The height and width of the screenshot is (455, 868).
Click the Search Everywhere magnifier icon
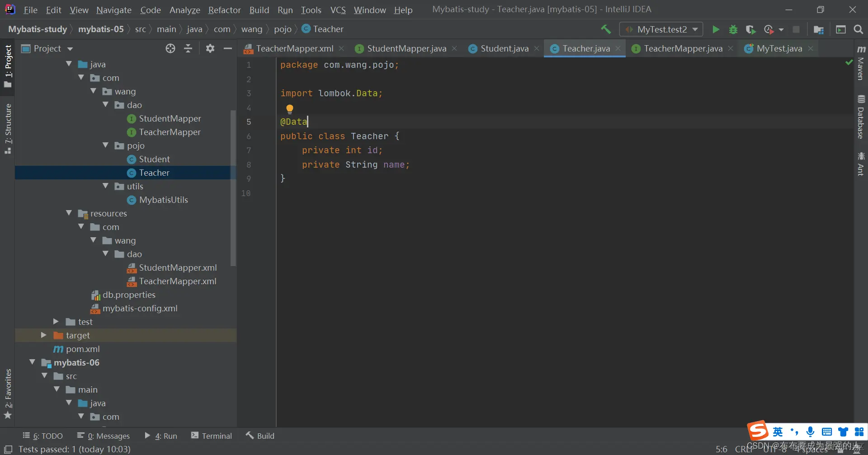[858, 29]
